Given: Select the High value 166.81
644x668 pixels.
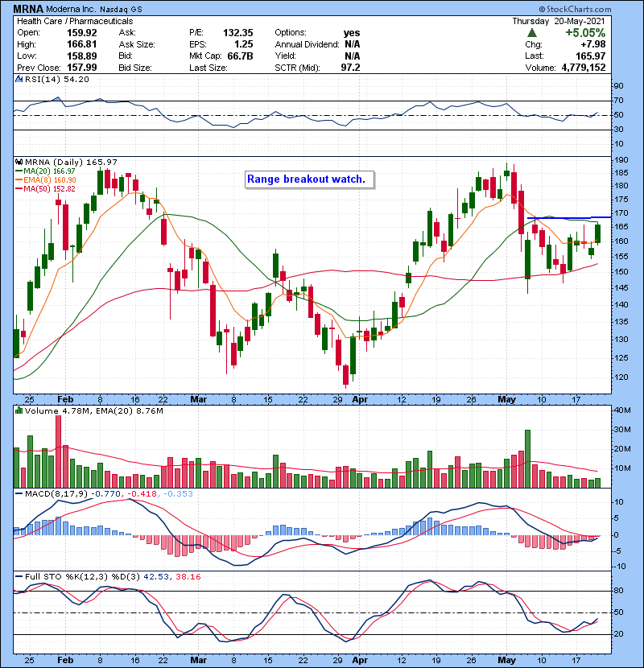Looking at the screenshot, I should click(x=82, y=44).
